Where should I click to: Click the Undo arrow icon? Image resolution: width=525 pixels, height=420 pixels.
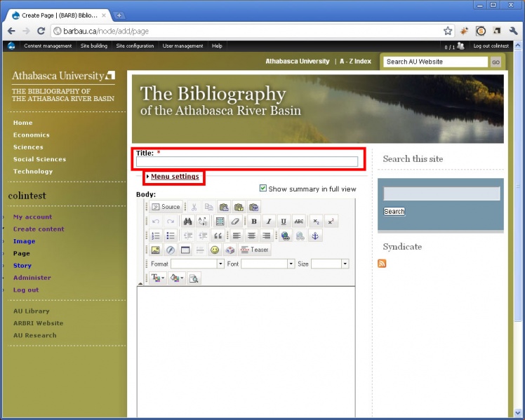tap(156, 221)
